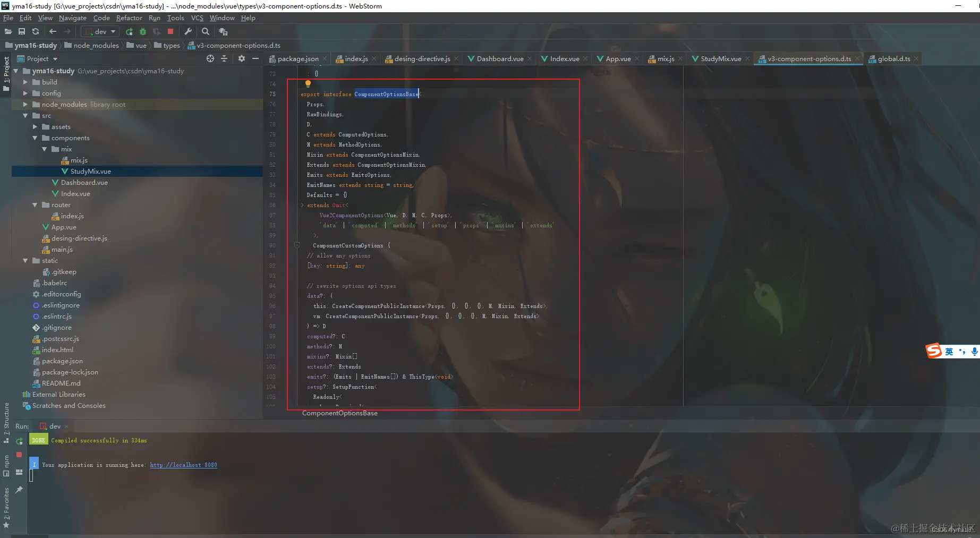Viewport: 980px width, 538px height.
Task: Open the Refactor menu
Action: [129, 18]
